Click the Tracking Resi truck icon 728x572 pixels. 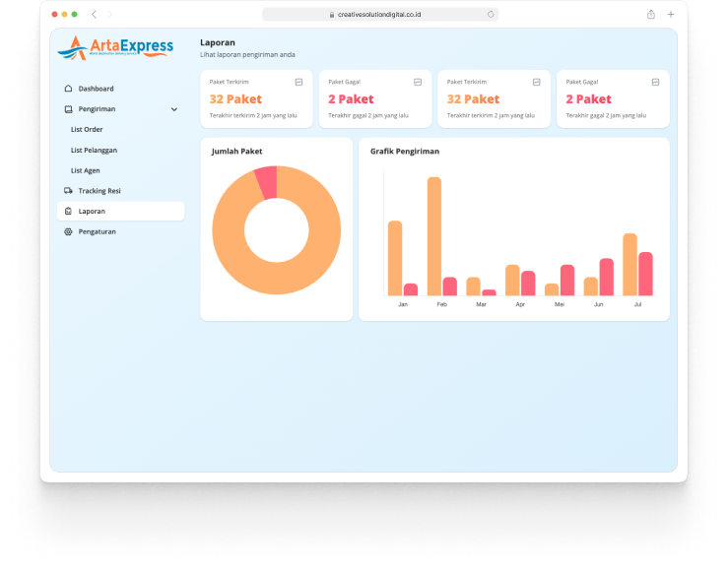click(x=68, y=191)
